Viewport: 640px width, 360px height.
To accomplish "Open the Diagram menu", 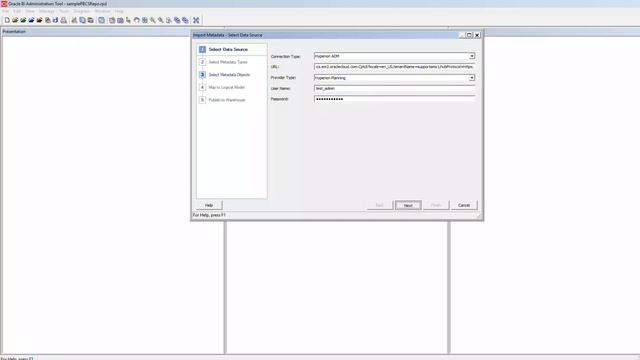I will click(82, 11).
